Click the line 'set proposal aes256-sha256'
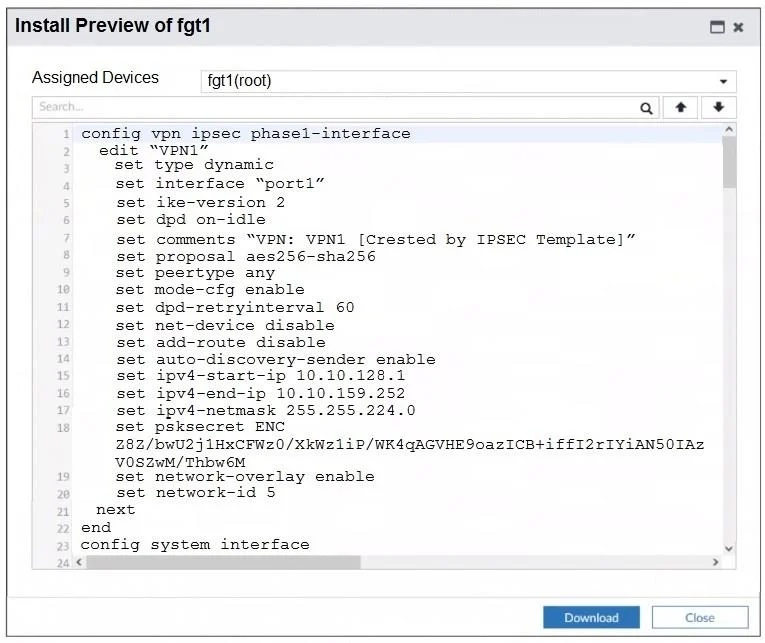 point(246,257)
